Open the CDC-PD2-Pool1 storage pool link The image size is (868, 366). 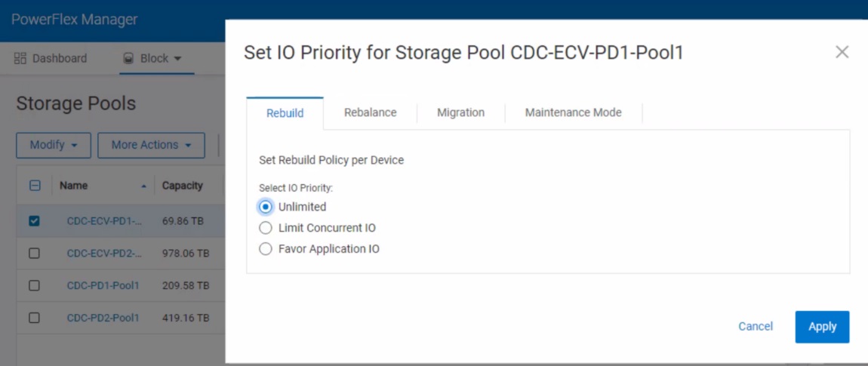[x=103, y=318]
